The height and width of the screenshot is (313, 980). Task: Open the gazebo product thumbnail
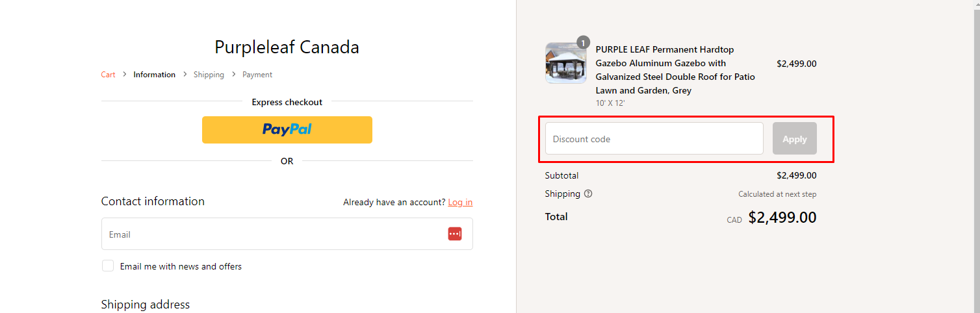tap(561, 64)
